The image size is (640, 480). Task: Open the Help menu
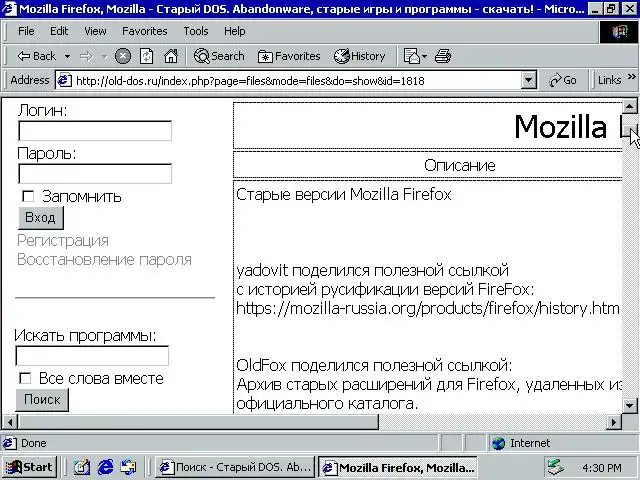click(235, 31)
